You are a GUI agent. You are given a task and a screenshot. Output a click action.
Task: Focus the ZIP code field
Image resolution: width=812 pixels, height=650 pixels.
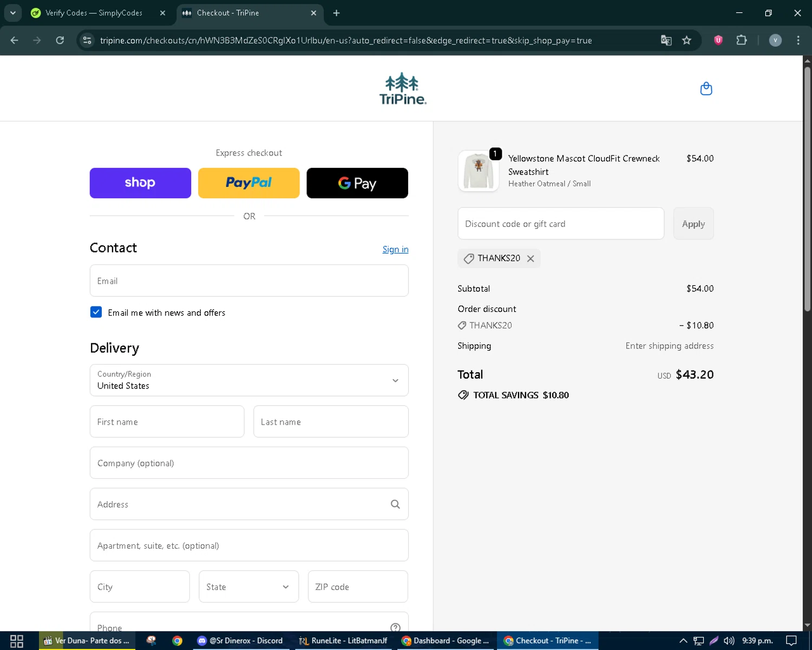point(358,587)
